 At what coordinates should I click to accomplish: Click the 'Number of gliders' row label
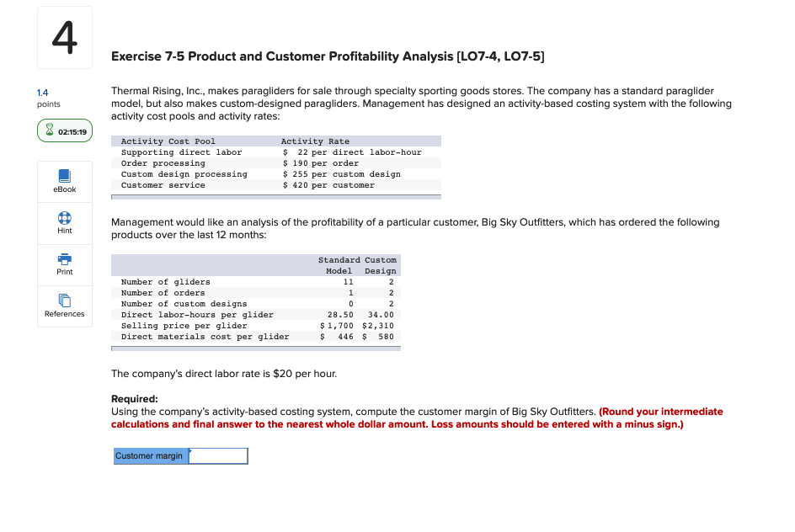[165, 282]
